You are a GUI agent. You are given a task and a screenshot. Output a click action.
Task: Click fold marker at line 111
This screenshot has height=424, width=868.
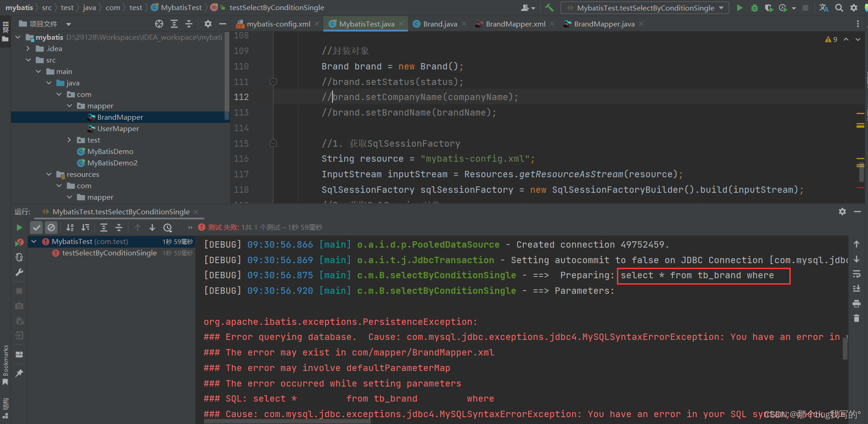pos(273,82)
